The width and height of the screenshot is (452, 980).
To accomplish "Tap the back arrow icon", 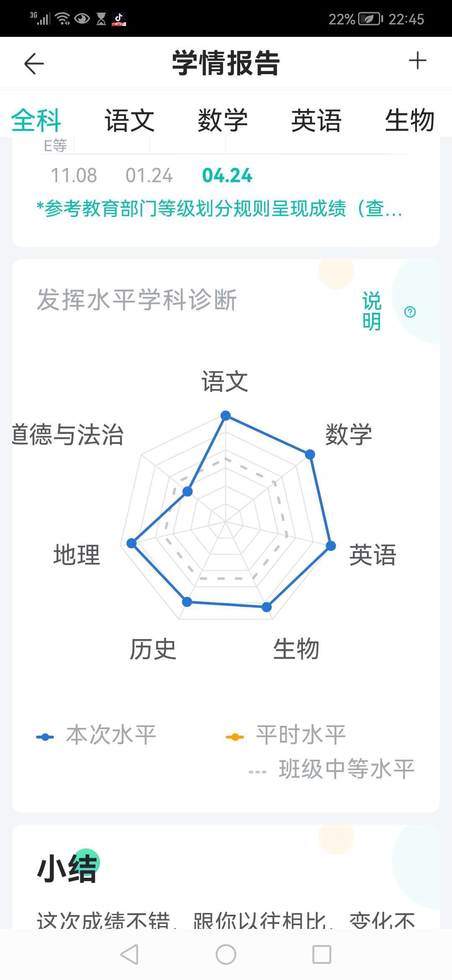I will pos(34,64).
